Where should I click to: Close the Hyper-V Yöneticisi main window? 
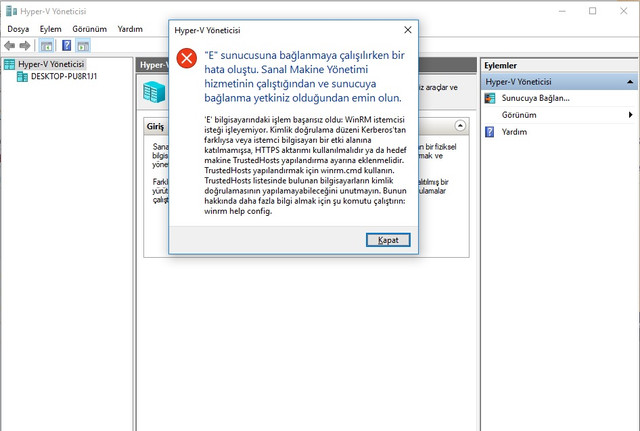tap(624, 11)
